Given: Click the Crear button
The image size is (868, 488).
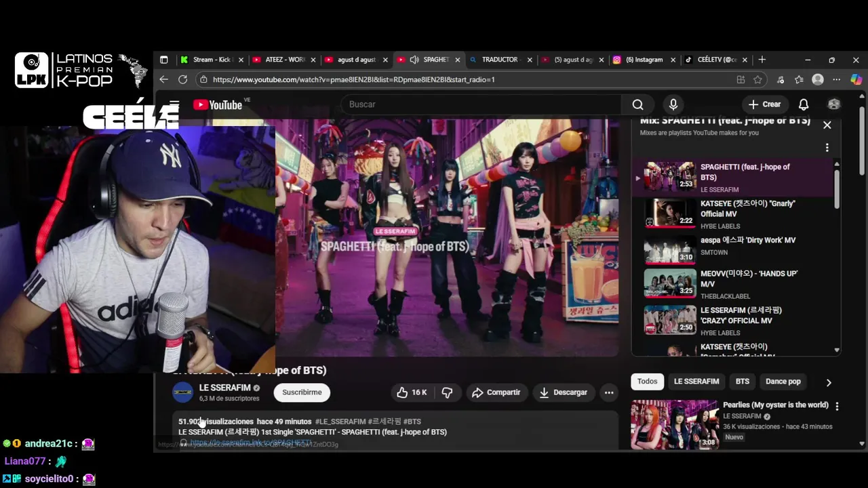Looking at the screenshot, I should (764, 104).
